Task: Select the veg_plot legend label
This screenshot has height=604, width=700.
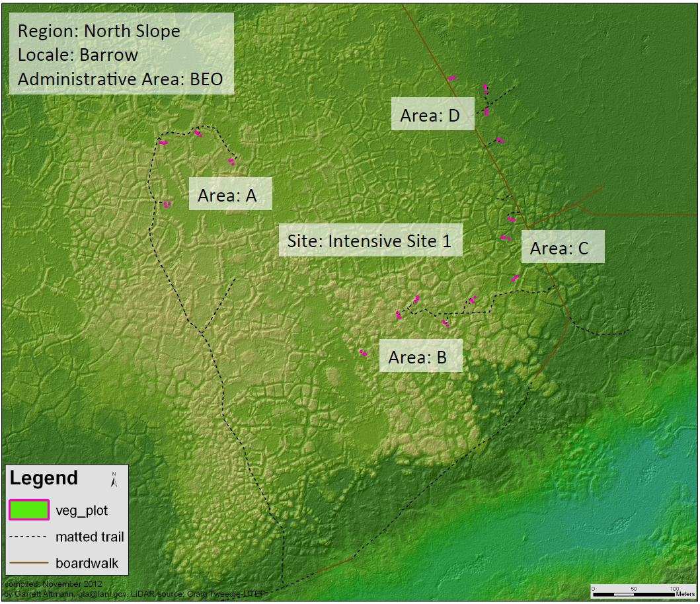Action: point(82,511)
